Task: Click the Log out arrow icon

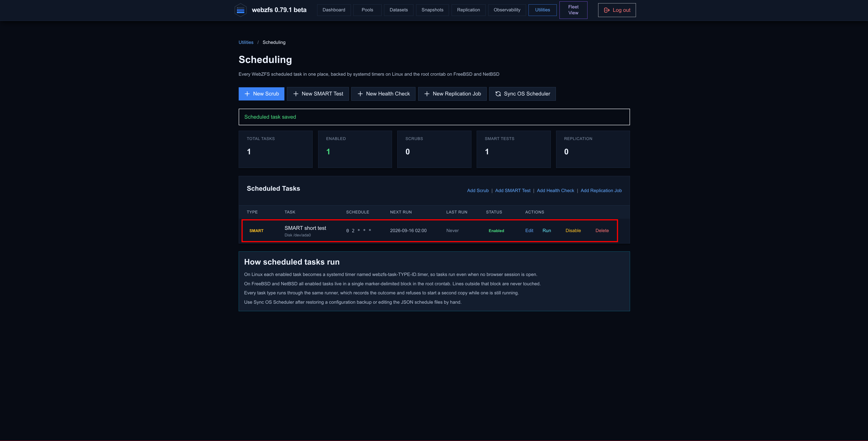Action: [607, 10]
